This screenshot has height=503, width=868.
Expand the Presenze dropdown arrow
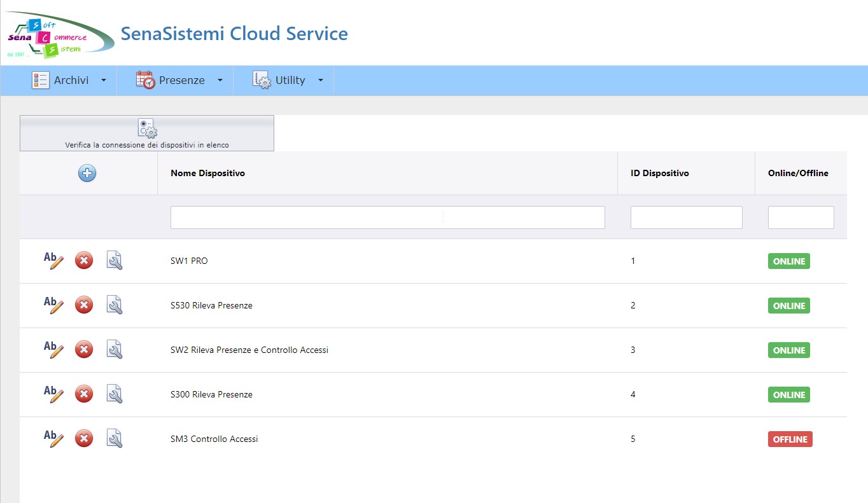(x=220, y=80)
